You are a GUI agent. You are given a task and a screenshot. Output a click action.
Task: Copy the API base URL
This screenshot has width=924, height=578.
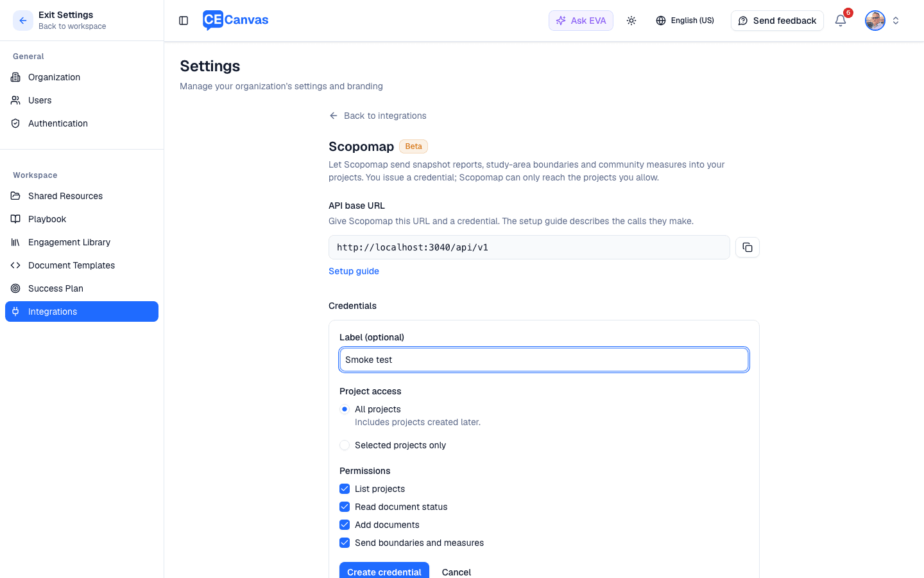pyautogui.click(x=748, y=247)
